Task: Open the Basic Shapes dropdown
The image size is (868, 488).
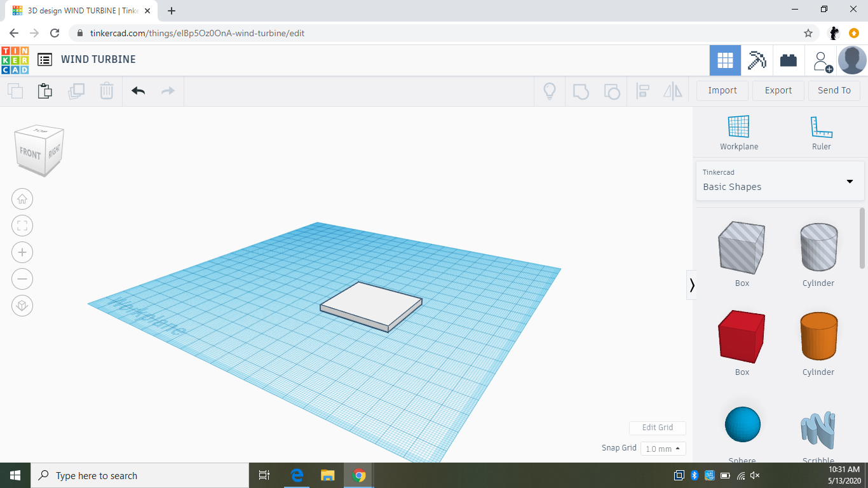Action: click(x=780, y=181)
